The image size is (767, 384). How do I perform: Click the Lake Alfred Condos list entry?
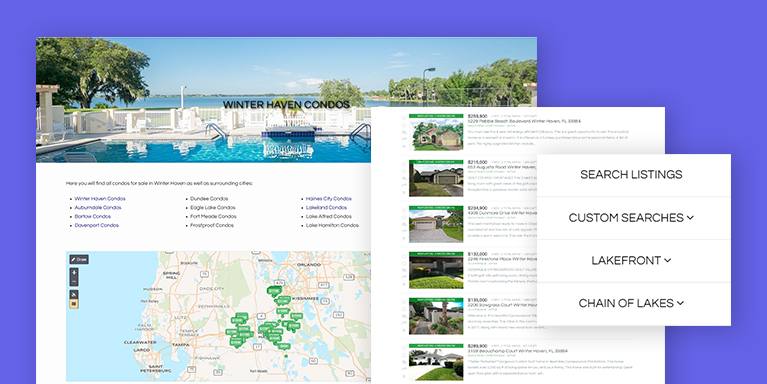[329, 216]
